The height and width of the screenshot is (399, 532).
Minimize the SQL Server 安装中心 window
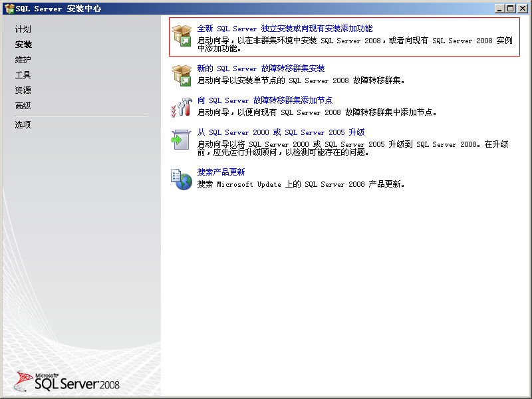499,9
